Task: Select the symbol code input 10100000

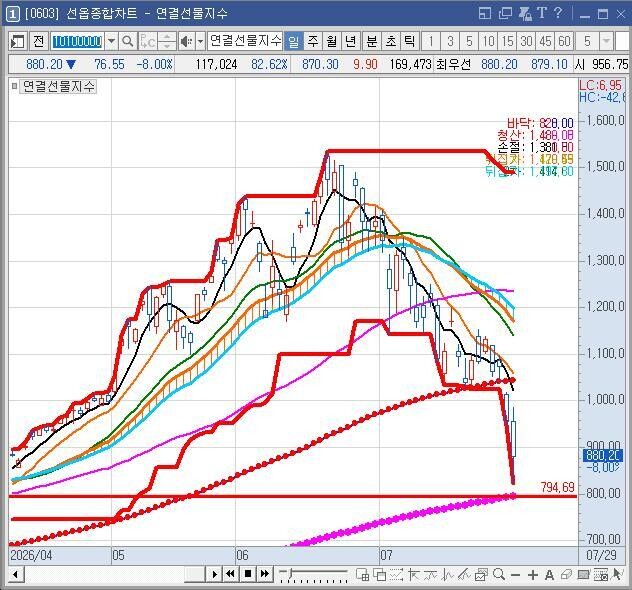Action: pos(77,41)
